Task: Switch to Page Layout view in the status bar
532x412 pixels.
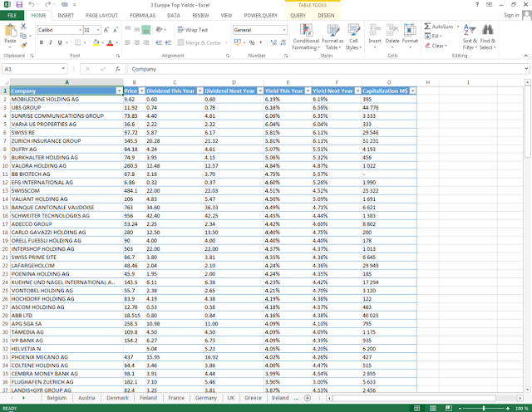Action: (433, 408)
